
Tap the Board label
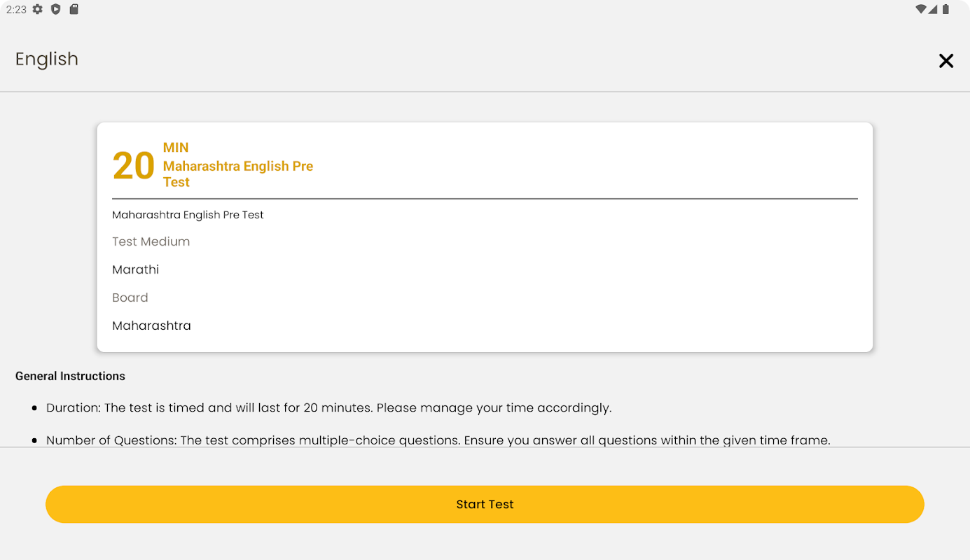(x=130, y=297)
